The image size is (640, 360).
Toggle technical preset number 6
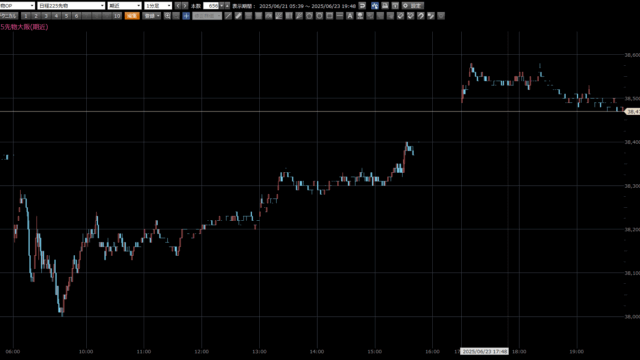pos(76,16)
